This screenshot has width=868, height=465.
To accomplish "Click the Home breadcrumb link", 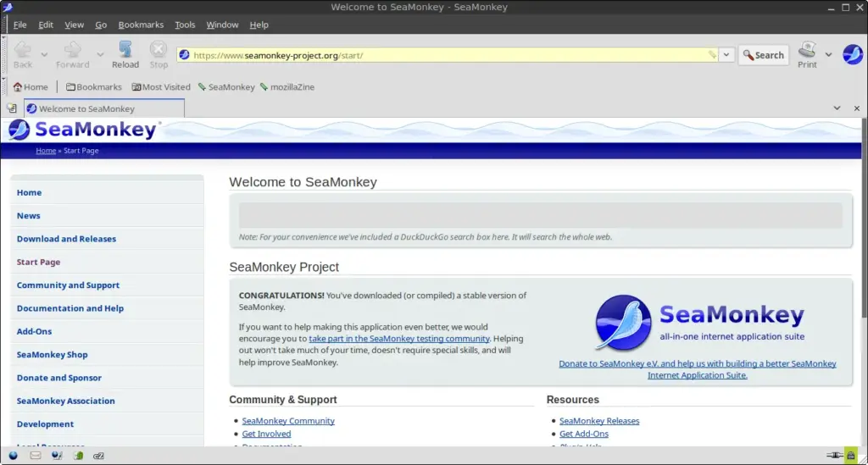I will (x=46, y=151).
